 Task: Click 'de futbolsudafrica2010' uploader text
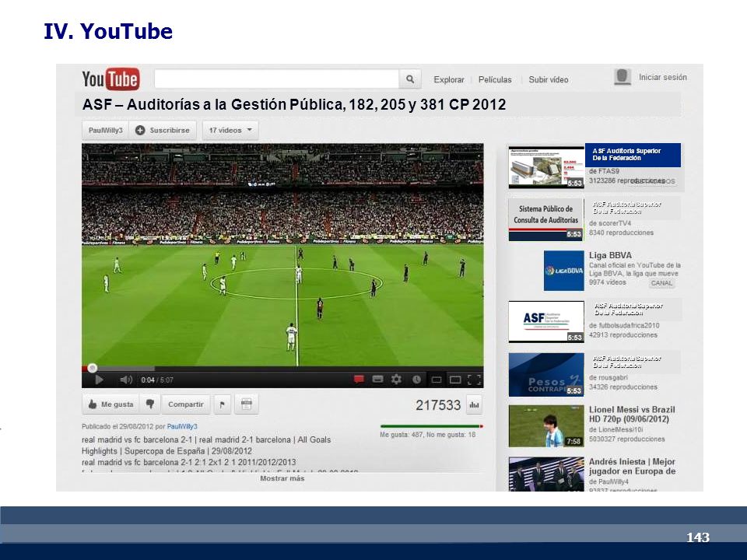point(624,325)
